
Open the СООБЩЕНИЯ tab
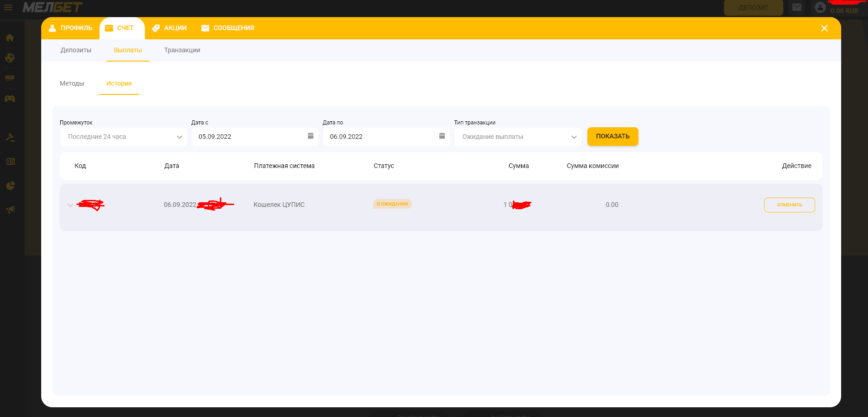[228, 28]
